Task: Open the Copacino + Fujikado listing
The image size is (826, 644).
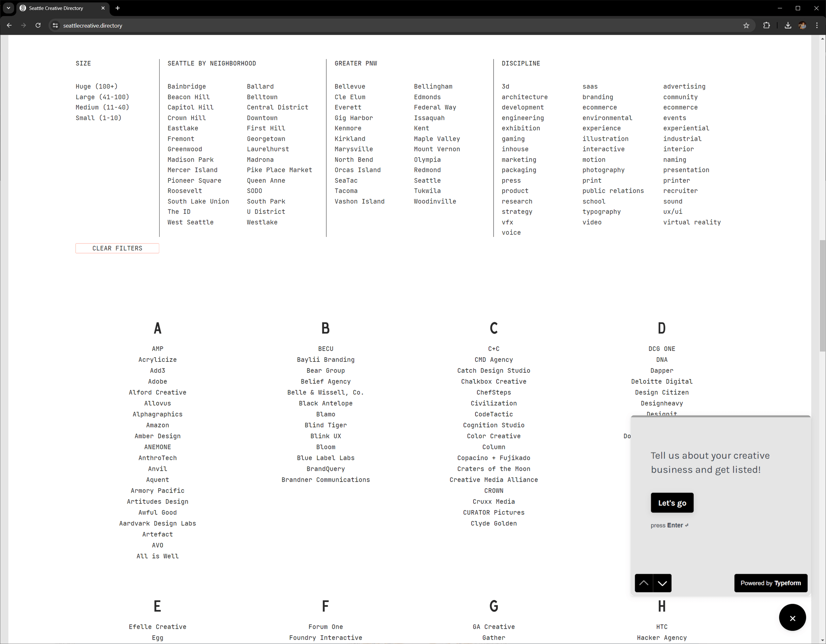Action: (x=494, y=458)
